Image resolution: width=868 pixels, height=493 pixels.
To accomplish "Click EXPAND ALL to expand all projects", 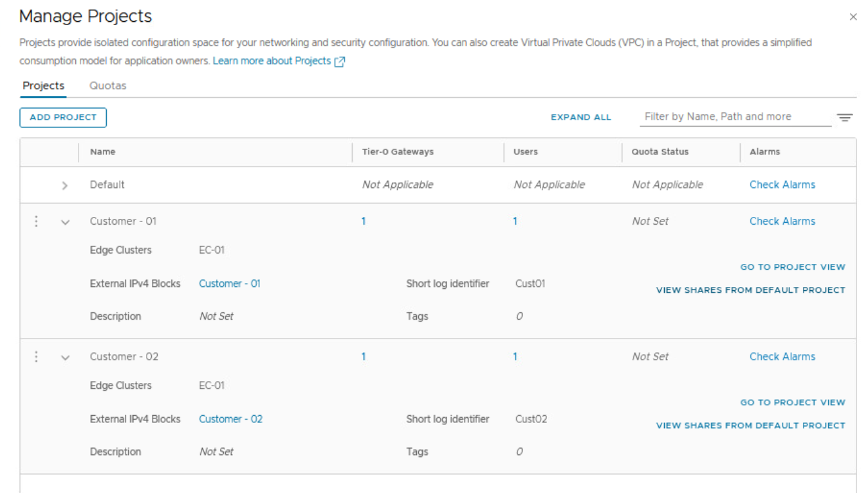I will pos(580,117).
